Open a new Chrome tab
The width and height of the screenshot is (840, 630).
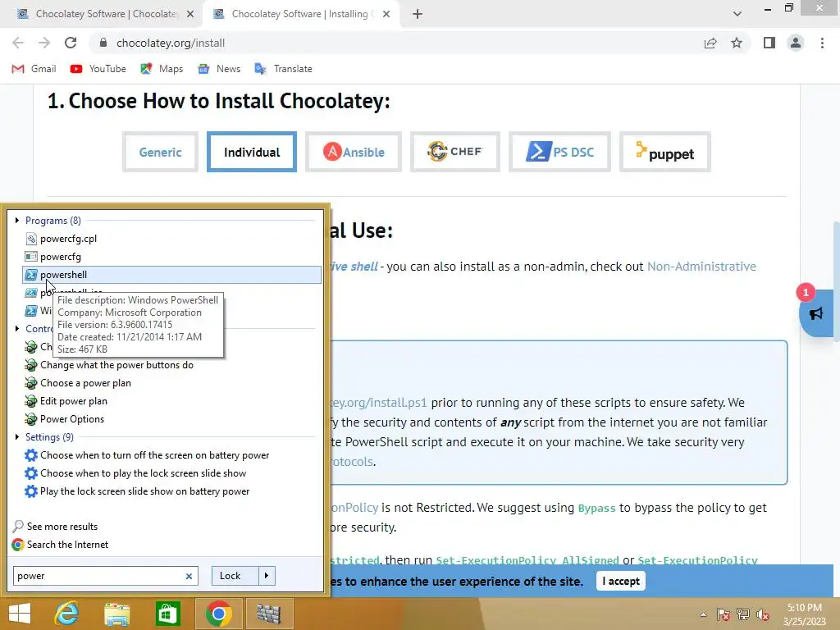tap(418, 15)
